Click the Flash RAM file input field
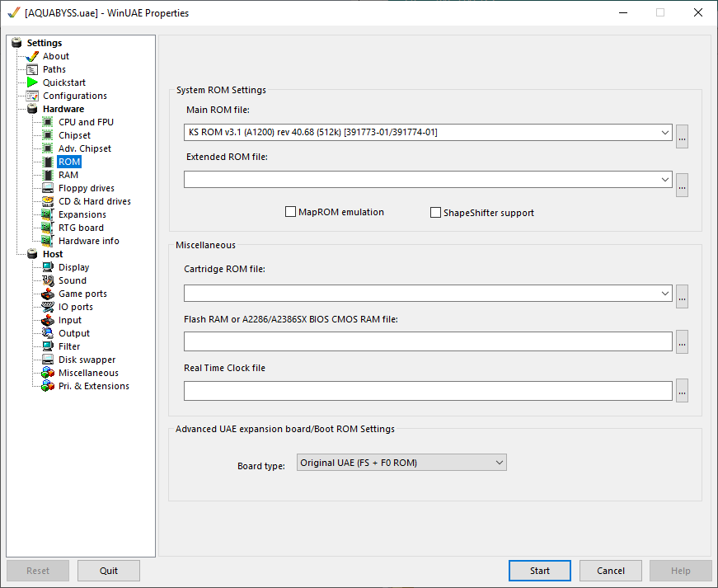The width and height of the screenshot is (718, 588). pos(428,341)
